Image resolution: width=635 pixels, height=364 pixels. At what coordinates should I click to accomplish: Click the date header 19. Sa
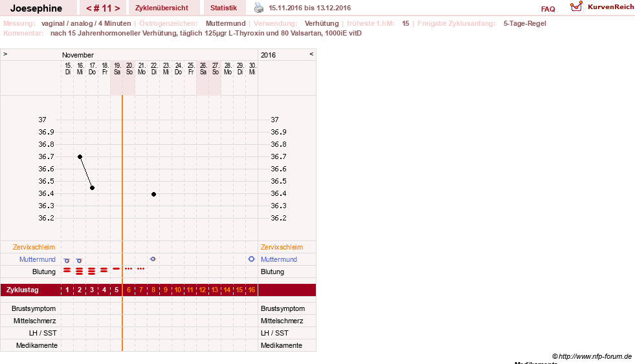click(117, 69)
